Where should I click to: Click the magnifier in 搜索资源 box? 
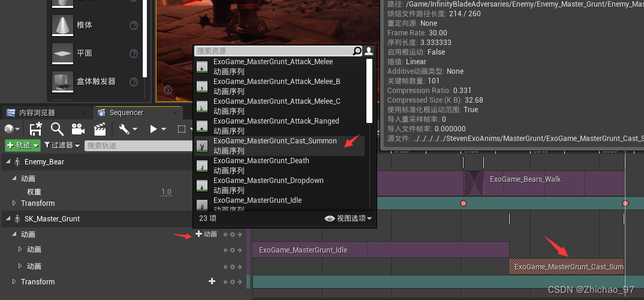tap(357, 51)
